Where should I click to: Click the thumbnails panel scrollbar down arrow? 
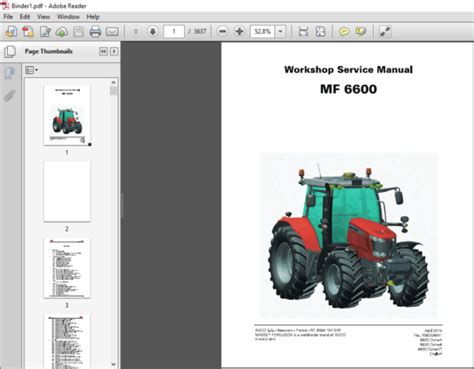[x=114, y=364]
